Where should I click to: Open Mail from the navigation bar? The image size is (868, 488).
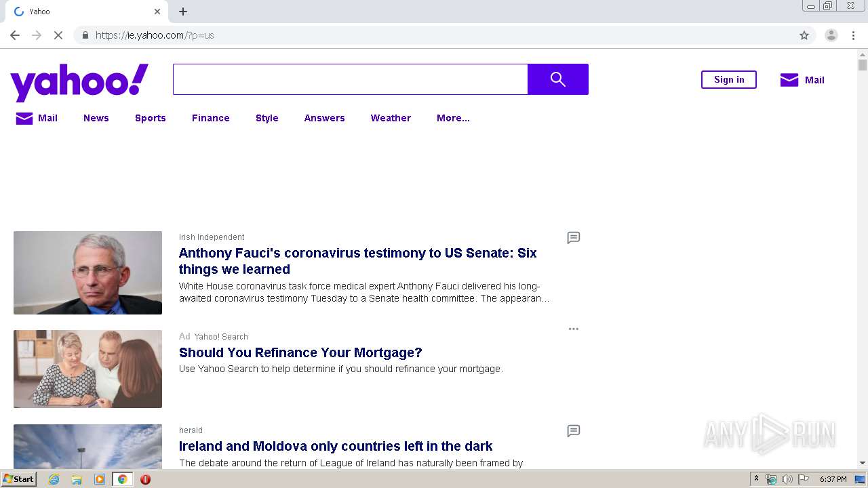[x=37, y=118]
